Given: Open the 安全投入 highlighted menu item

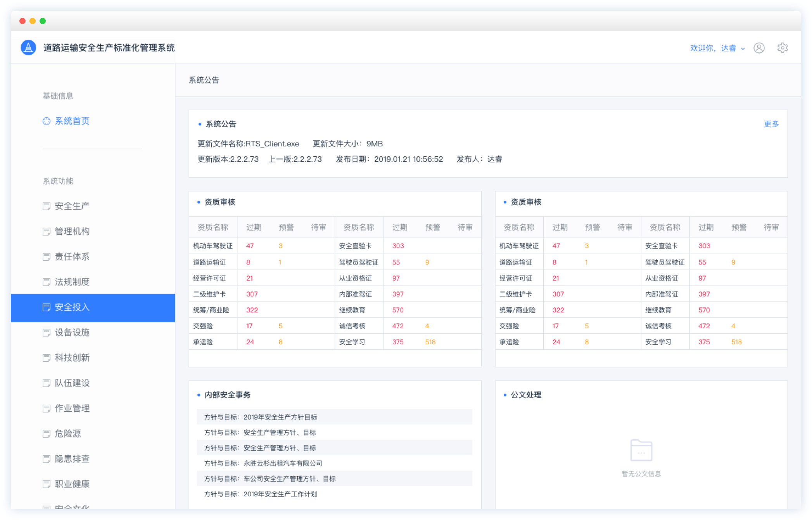Looking at the screenshot, I should click(72, 307).
